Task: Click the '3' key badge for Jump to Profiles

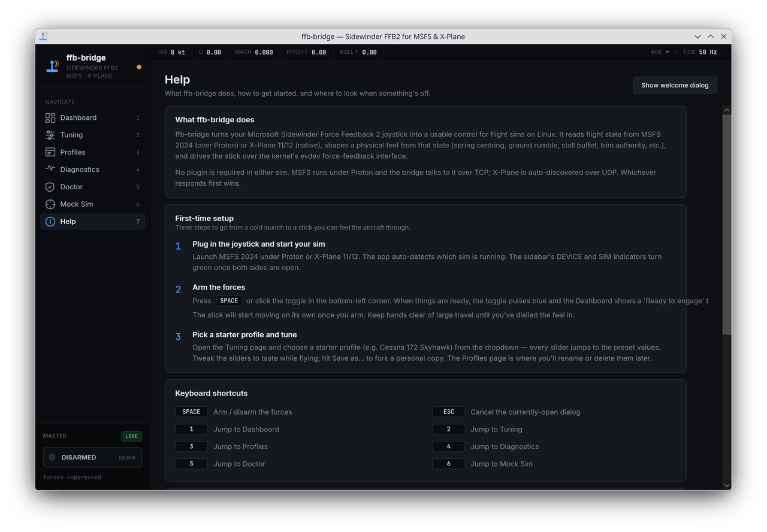Action: coord(191,447)
